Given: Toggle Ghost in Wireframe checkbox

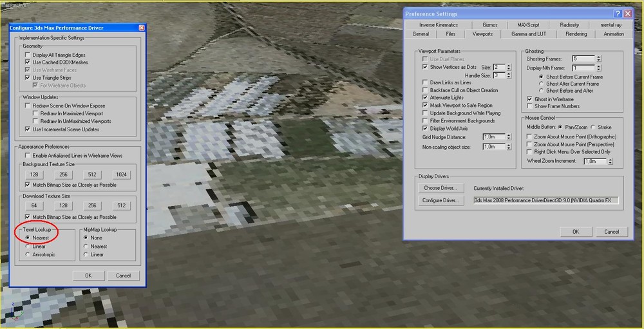Looking at the screenshot, I should [x=530, y=99].
